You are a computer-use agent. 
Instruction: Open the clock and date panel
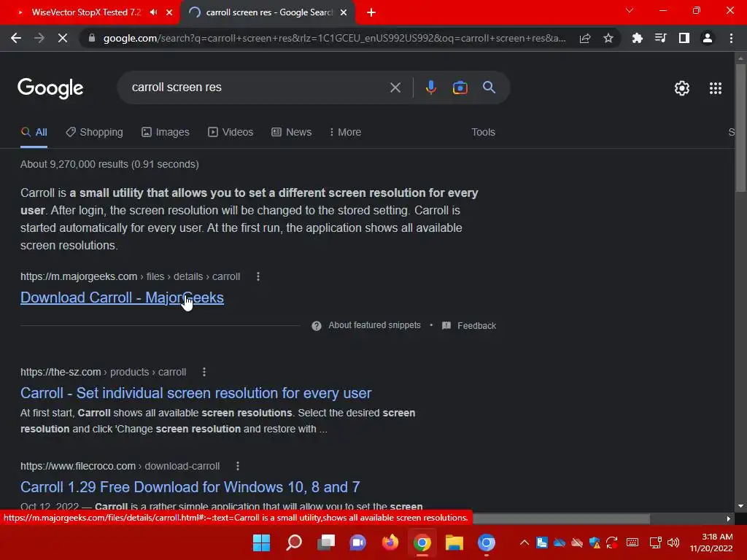[x=711, y=542]
